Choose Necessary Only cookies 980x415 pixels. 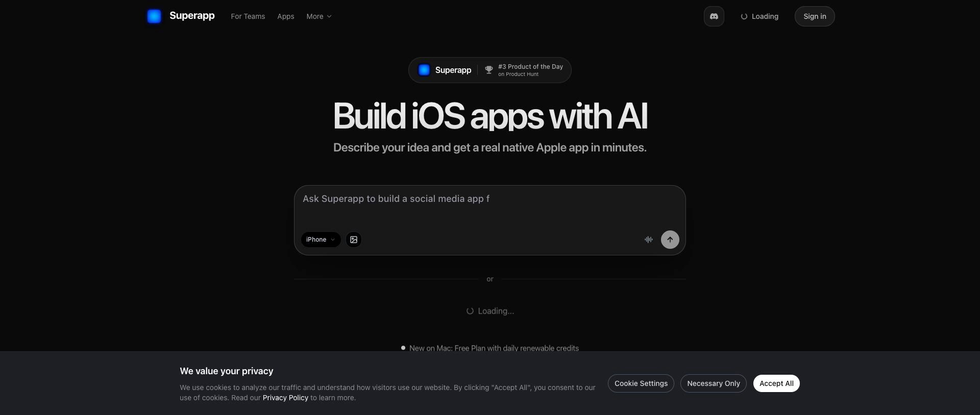[x=713, y=383]
